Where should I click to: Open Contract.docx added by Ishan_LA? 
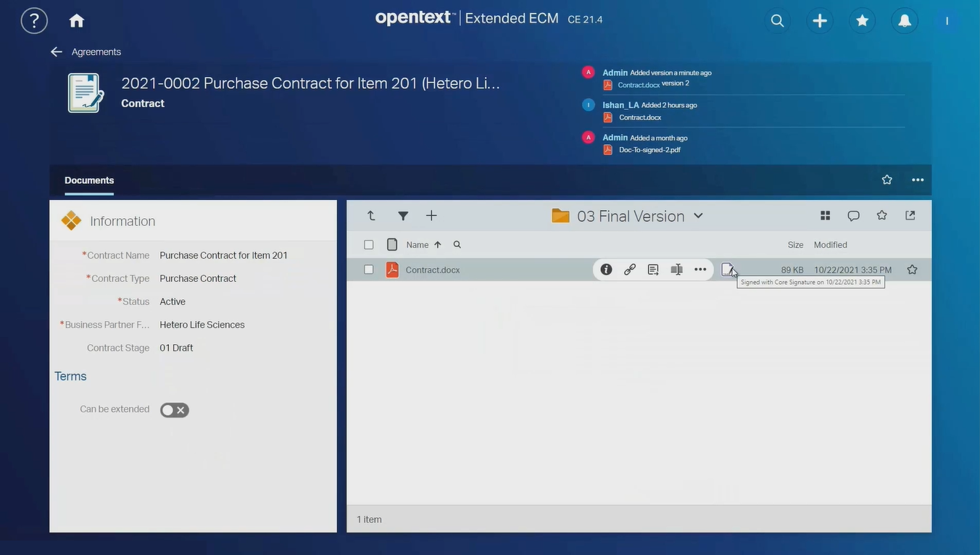[640, 117]
